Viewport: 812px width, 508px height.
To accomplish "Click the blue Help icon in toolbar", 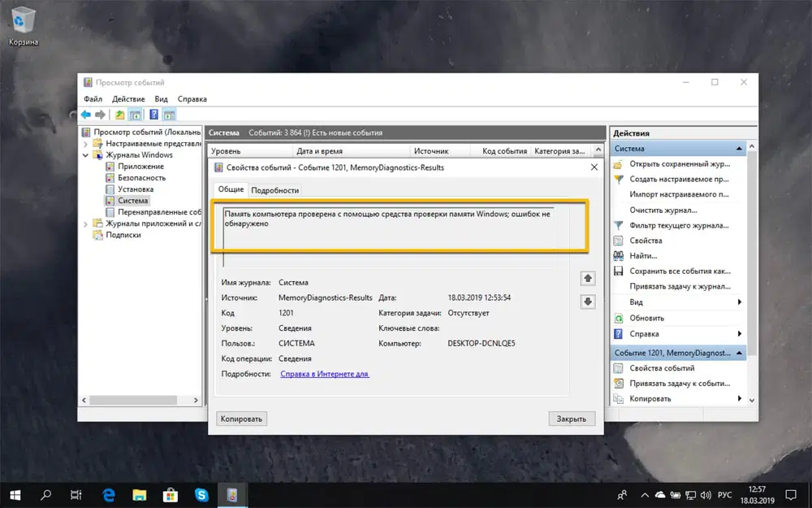I will pyautogui.click(x=153, y=115).
